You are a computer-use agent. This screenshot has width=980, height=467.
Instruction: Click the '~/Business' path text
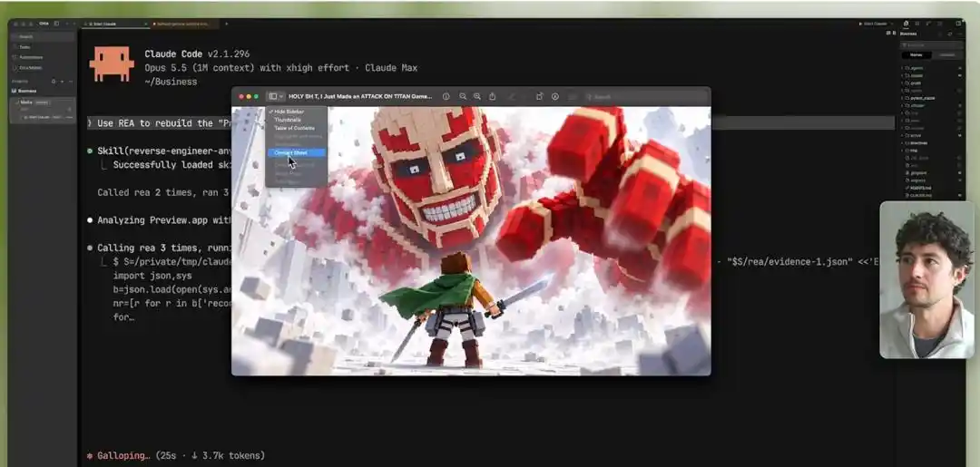tap(171, 82)
